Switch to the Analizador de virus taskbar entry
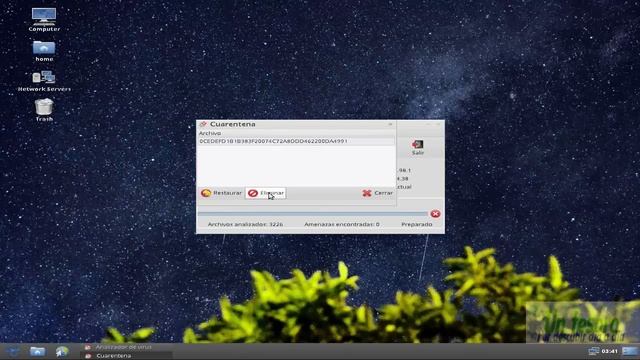Screen dimensions: 640x360 pos(126,347)
